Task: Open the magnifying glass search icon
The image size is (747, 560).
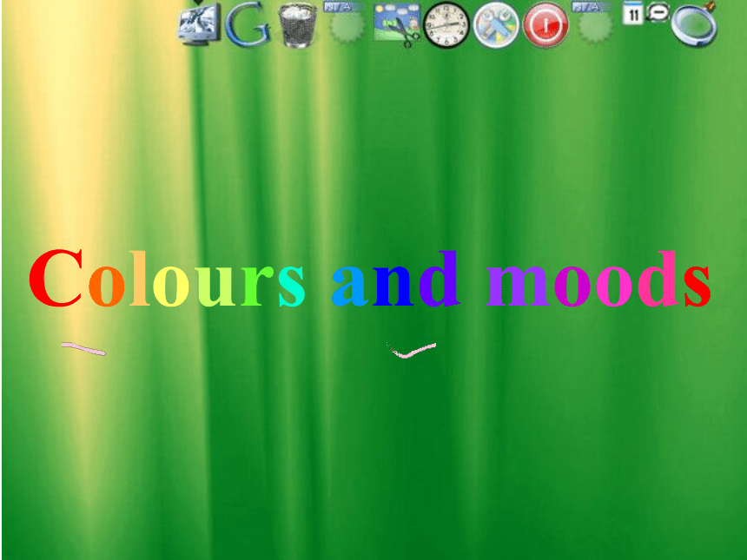Action: tap(694, 25)
